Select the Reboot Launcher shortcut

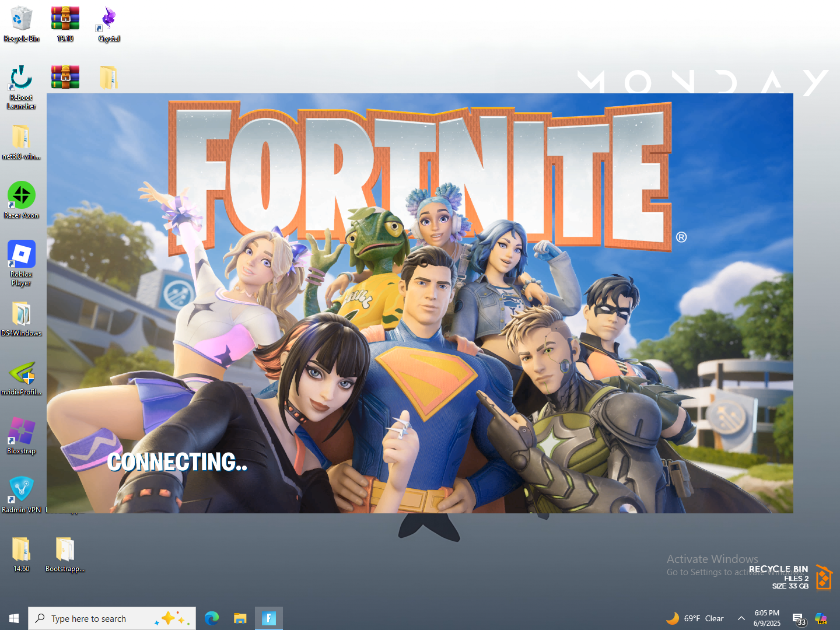22,87
